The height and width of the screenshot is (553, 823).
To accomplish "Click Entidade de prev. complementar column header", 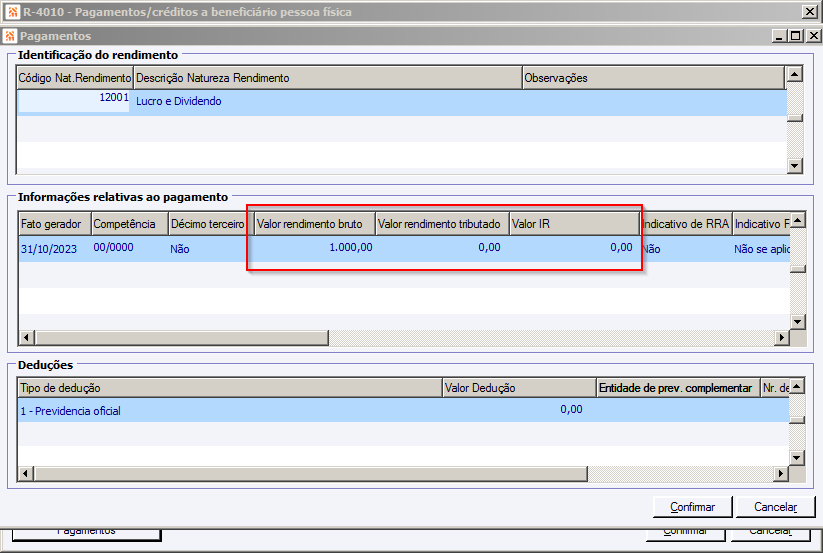I will point(678,388).
